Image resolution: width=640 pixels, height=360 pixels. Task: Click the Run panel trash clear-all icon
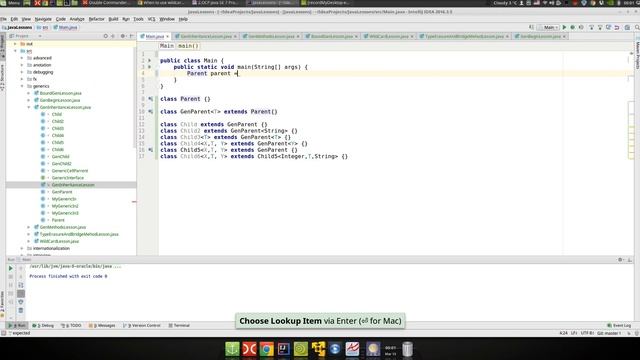click(21, 311)
